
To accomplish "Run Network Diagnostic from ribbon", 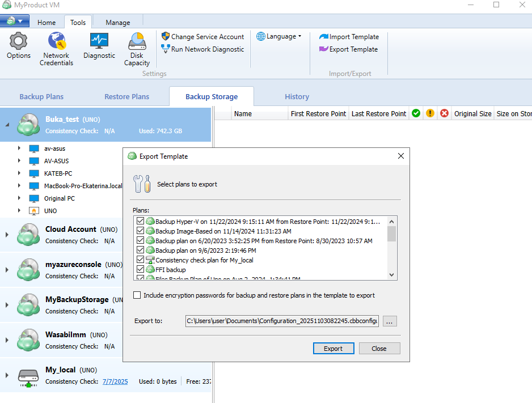I will click(x=202, y=49).
